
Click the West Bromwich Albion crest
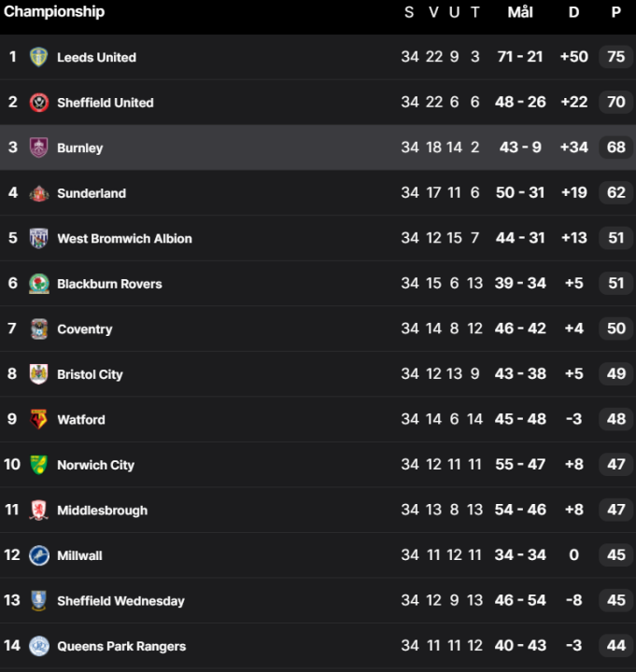point(38,238)
